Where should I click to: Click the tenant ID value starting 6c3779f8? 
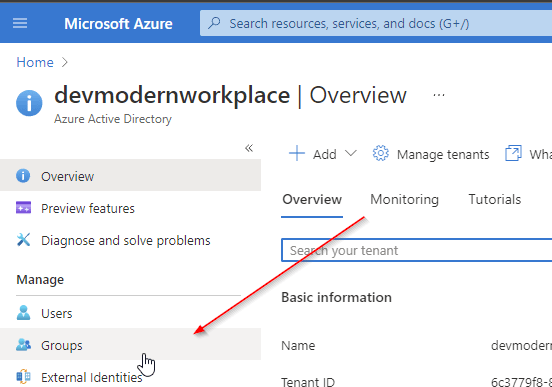coord(521,381)
